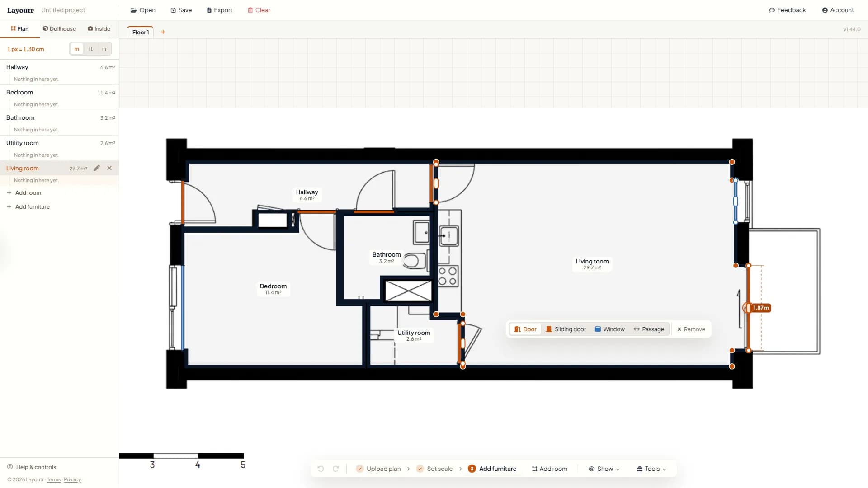Click Add furniture step in bottom bar

492,469
